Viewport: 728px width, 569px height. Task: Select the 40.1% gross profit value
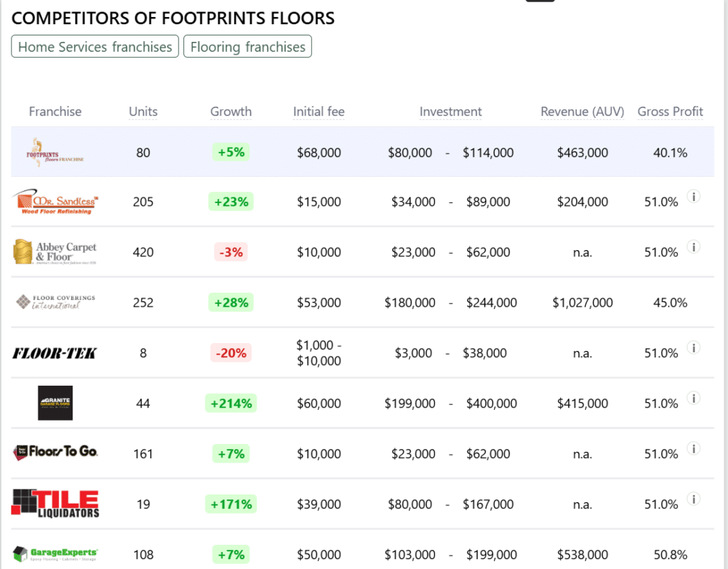(670, 153)
